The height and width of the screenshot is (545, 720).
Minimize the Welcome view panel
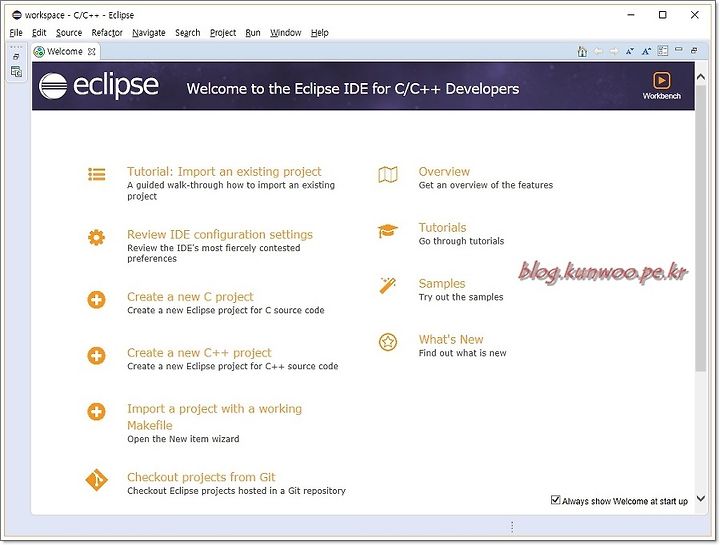pos(679,49)
